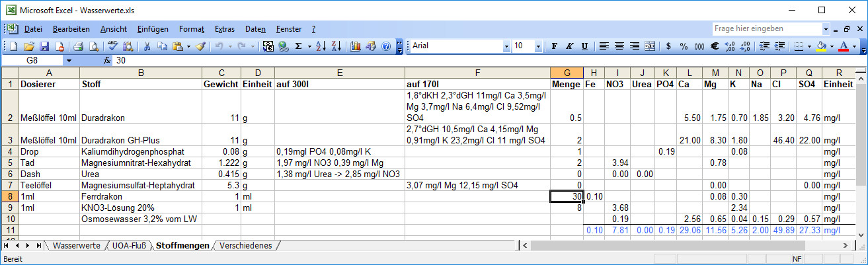This screenshot has height=265, width=868.
Task: Save the workbook with the floppy icon
Action: [44, 46]
